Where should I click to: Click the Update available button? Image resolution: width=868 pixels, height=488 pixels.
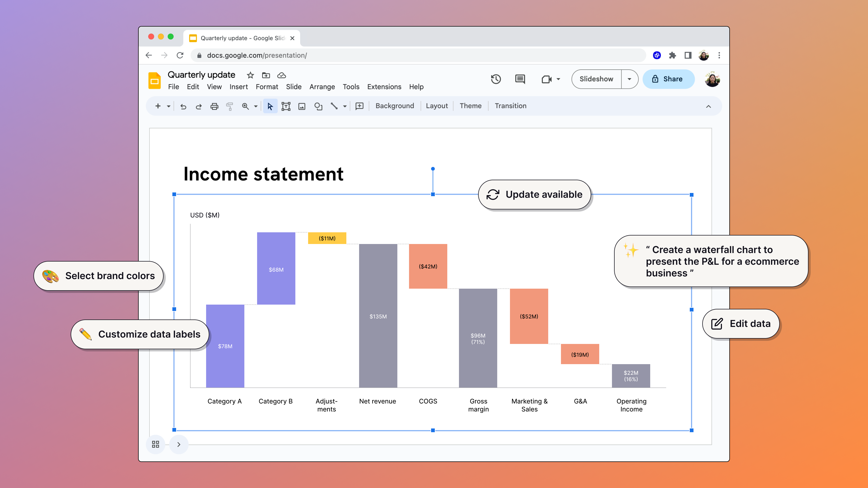pyautogui.click(x=534, y=195)
